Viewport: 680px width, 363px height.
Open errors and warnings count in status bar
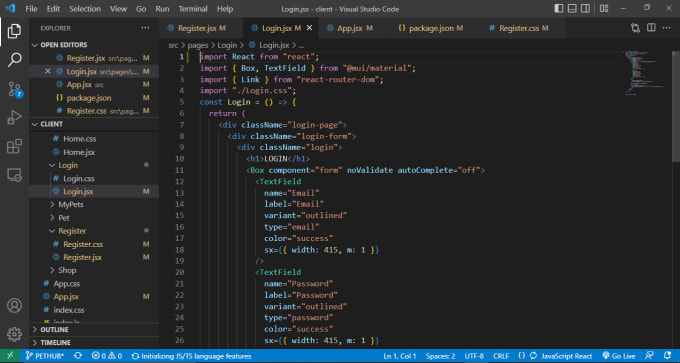coord(107,356)
